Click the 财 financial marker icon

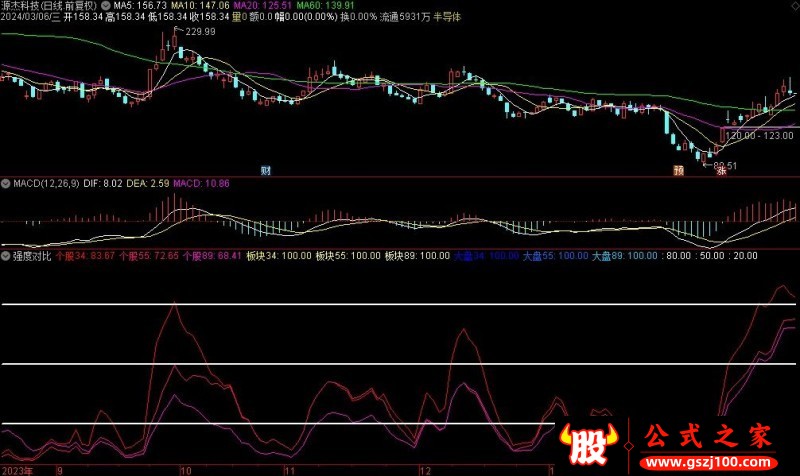(x=266, y=170)
